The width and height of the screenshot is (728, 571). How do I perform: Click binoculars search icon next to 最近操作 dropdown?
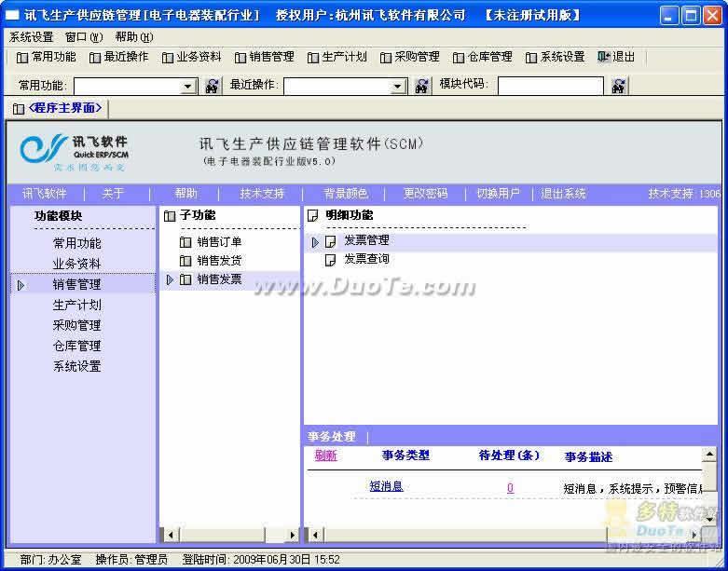point(421,86)
